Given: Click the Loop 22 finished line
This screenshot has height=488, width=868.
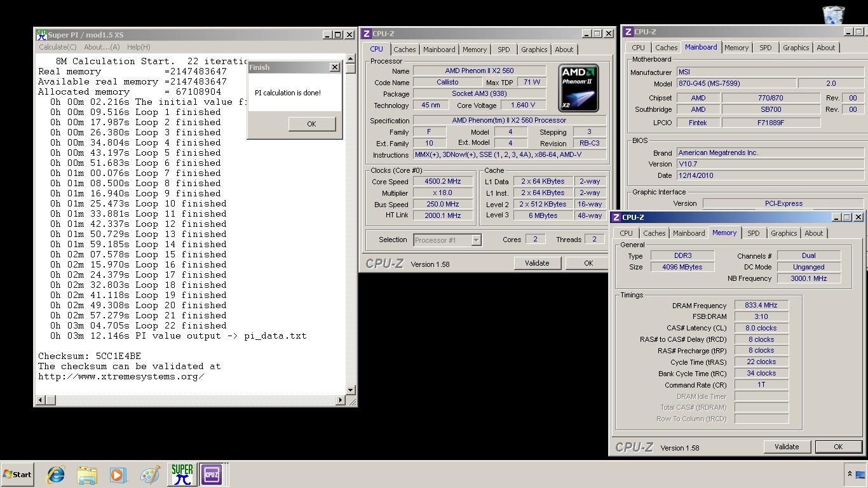Looking at the screenshot, I should 139,325.
